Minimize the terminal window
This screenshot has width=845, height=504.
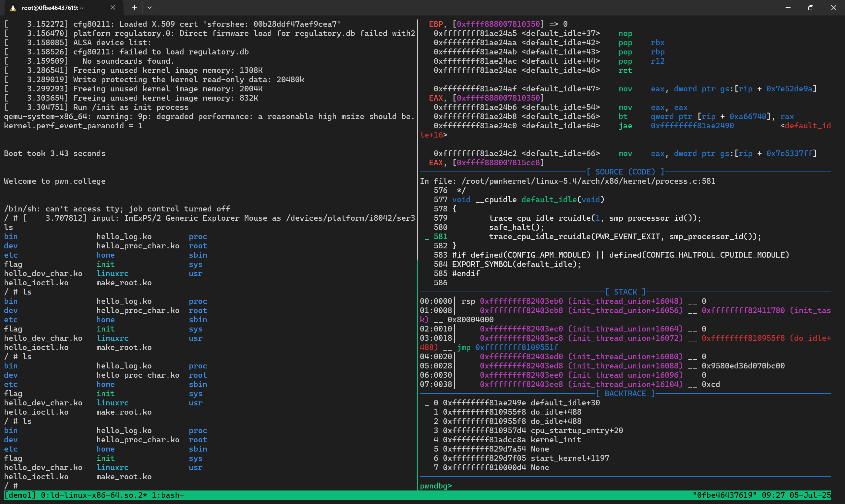pos(788,8)
